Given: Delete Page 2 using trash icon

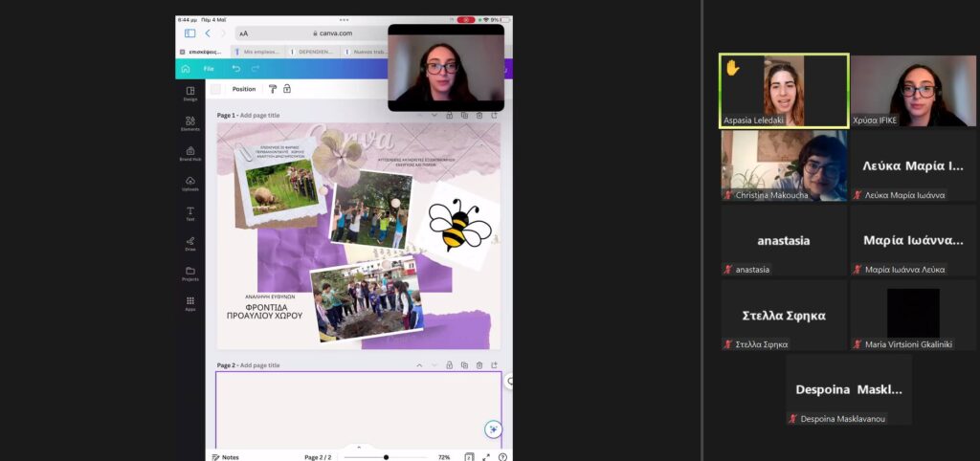Looking at the screenshot, I should pyautogui.click(x=479, y=365).
